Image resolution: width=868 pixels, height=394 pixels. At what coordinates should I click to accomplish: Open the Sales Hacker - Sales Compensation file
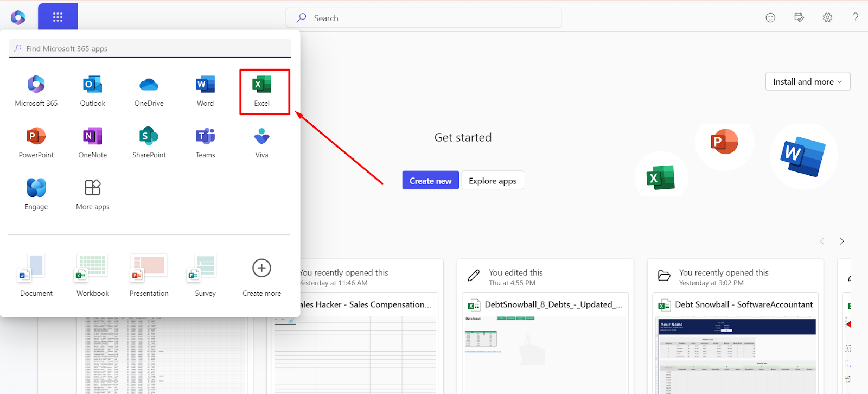click(x=366, y=305)
